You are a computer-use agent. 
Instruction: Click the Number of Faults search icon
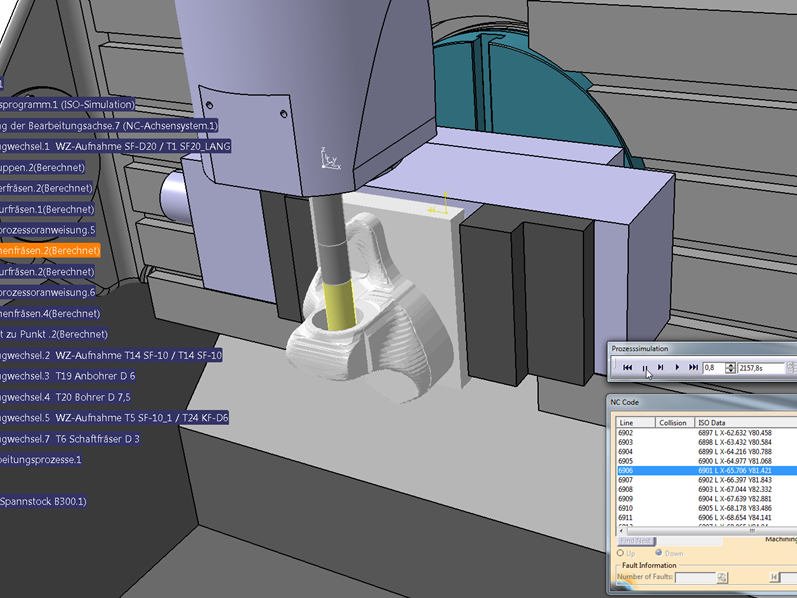coord(722,578)
